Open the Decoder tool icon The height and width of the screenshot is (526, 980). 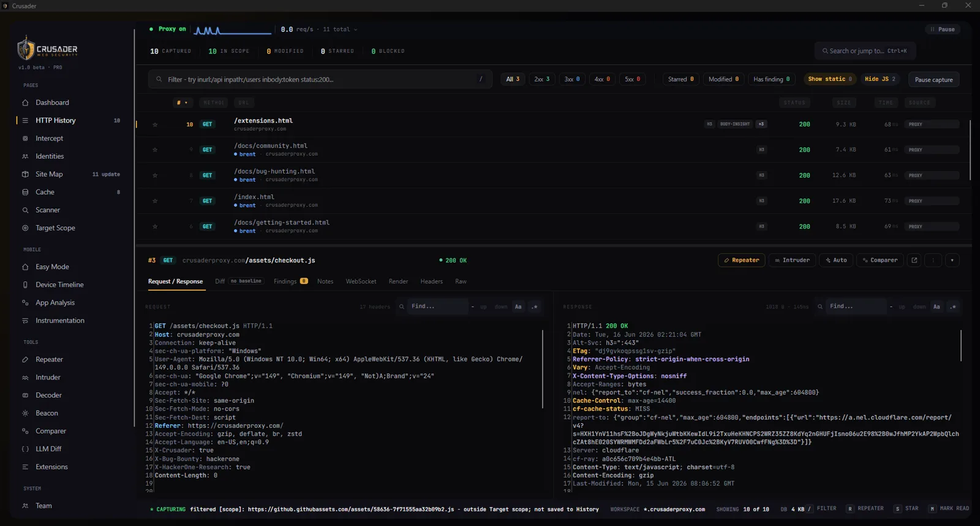point(25,395)
